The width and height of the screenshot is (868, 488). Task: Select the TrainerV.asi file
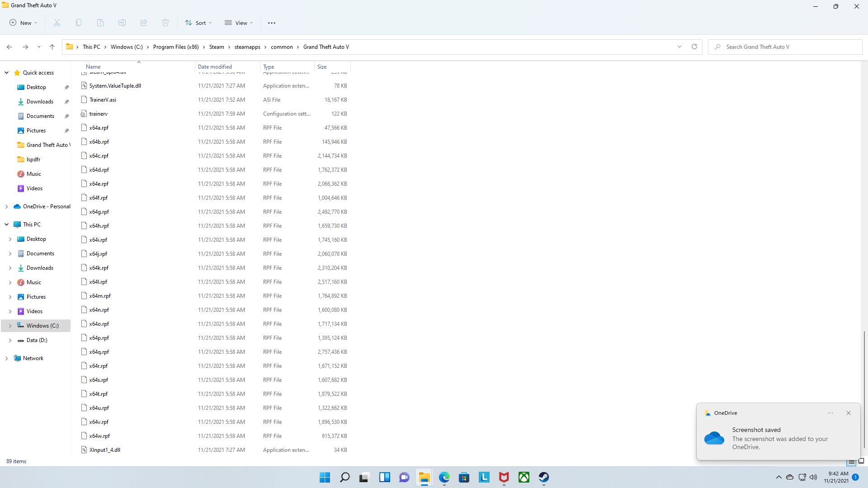tap(103, 100)
